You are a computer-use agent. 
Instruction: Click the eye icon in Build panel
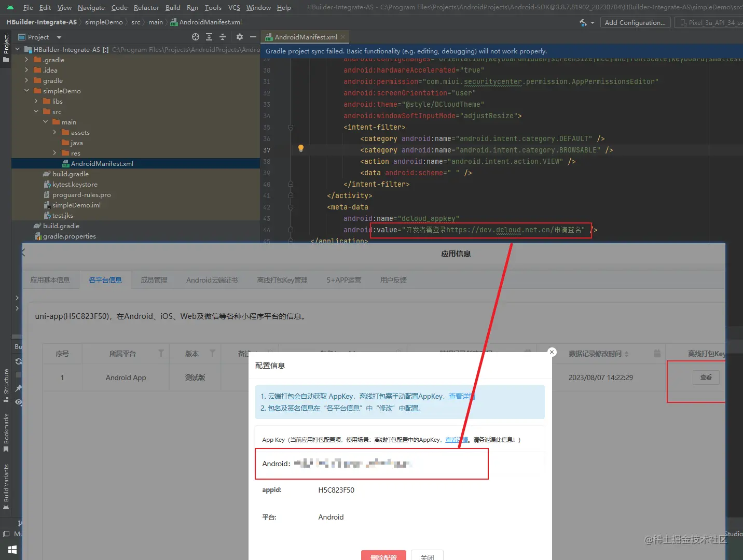pos(19,402)
